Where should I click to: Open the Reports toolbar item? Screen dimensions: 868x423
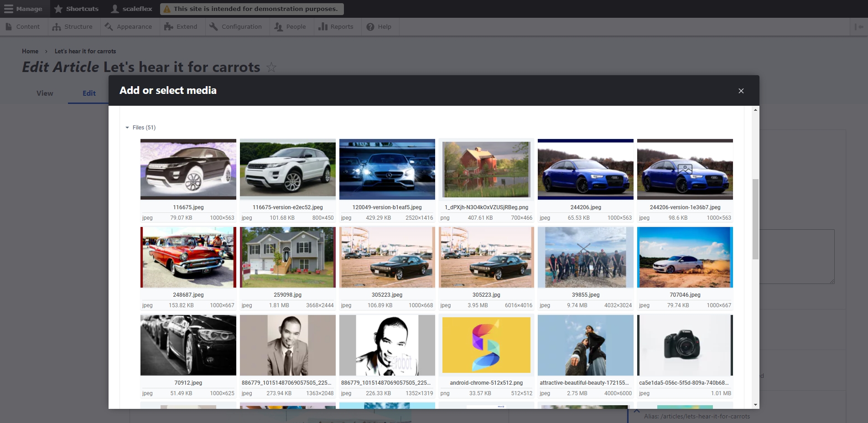[336, 27]
